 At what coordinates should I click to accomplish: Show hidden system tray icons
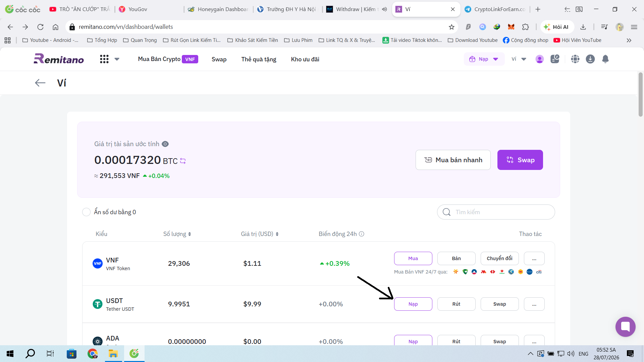(x=530, y=354)
